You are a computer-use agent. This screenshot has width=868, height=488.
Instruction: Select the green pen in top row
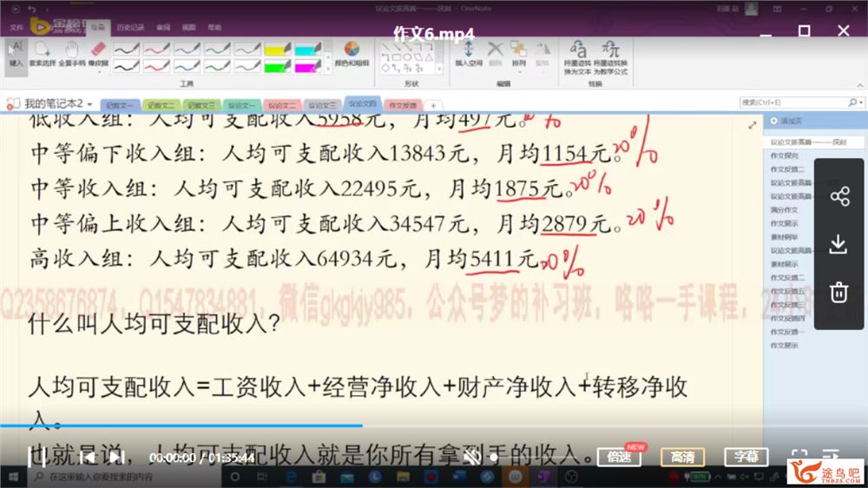217,49
